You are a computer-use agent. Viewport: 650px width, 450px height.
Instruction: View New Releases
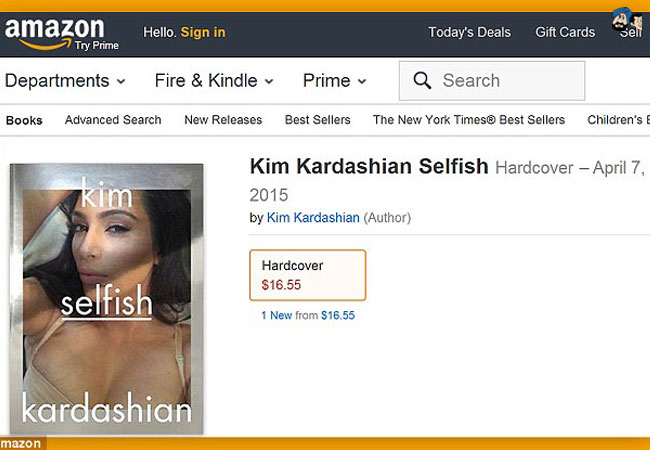223,120
